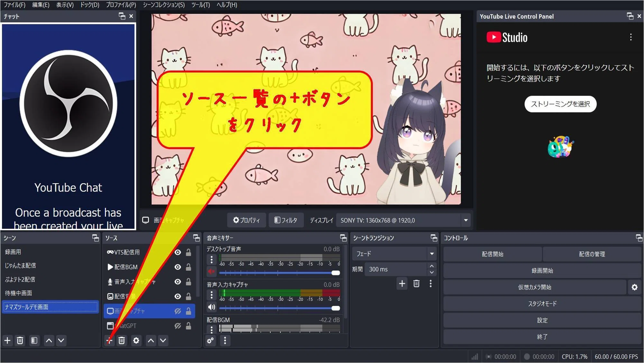Viewport: 644px width, 363px height.
Task: Start recording with 録画開始 button
Action: pos(542,271)
